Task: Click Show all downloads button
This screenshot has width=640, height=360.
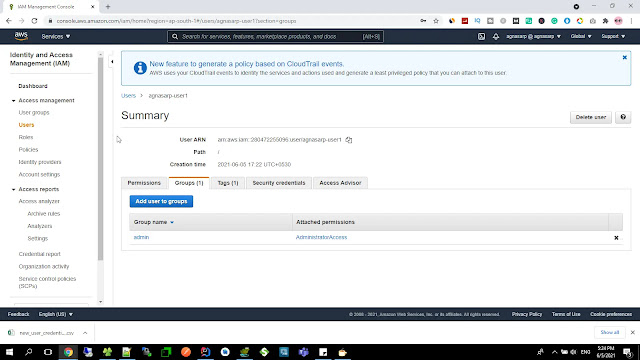Action: coord(609,332)
